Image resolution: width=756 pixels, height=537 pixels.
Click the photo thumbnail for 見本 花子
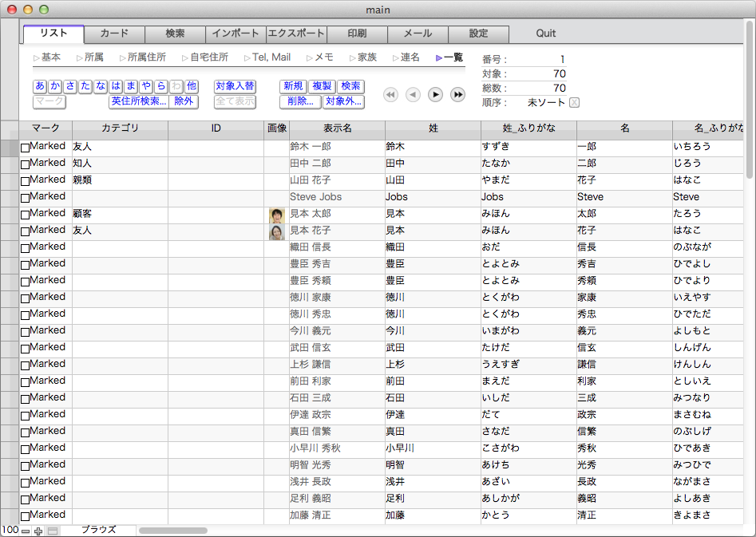point(277,231)
